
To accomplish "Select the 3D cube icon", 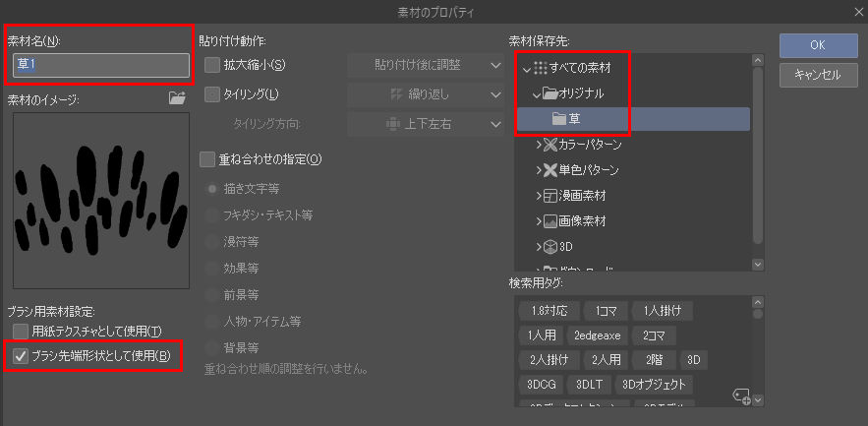I will (550, 246).
